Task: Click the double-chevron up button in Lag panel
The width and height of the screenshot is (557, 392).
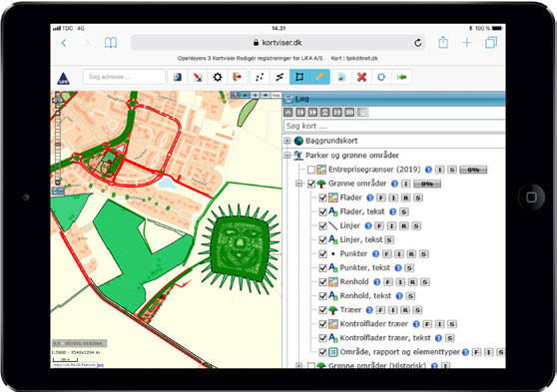Action: tap(324, 112)
